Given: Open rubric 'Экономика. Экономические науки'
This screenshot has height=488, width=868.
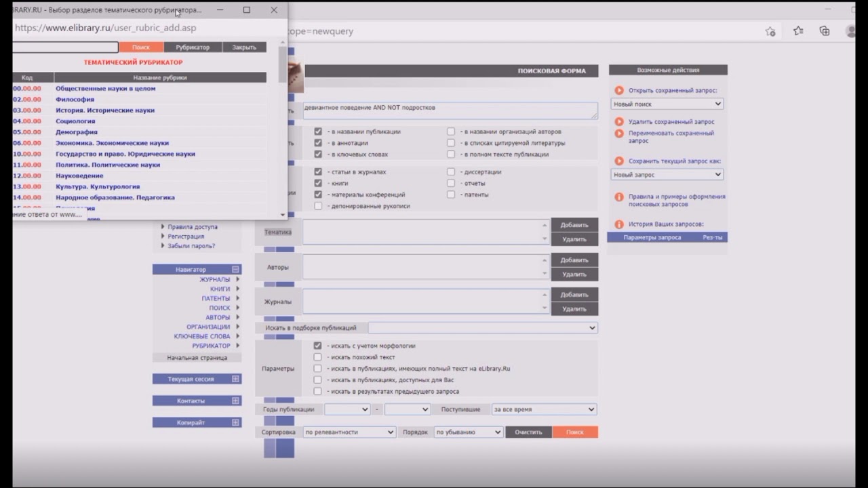Looking at the screenshot, I should (112, 143).
